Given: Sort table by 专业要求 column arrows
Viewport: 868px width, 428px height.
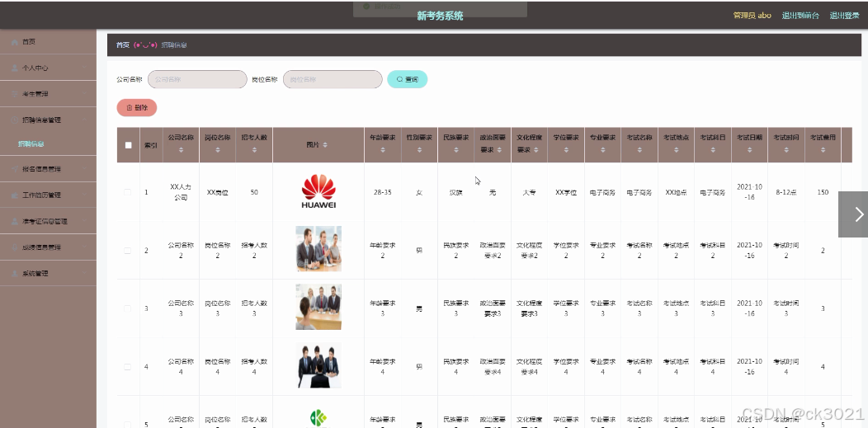Looking at the screenshot, I should tap(602, 150).
